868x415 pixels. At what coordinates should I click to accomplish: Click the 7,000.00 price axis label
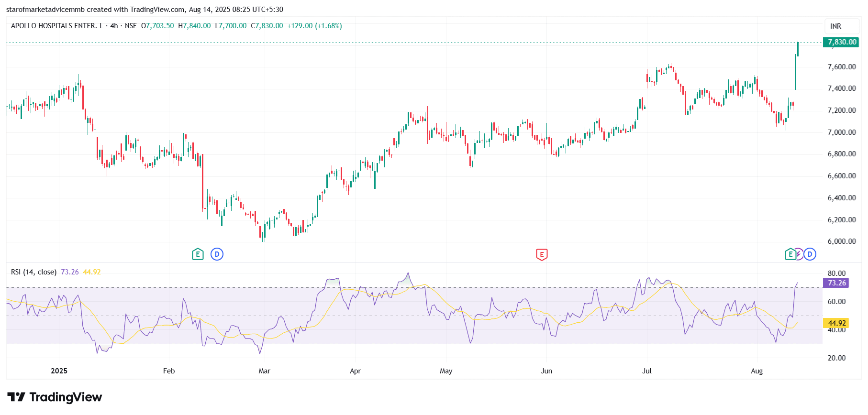pos(842,132)
